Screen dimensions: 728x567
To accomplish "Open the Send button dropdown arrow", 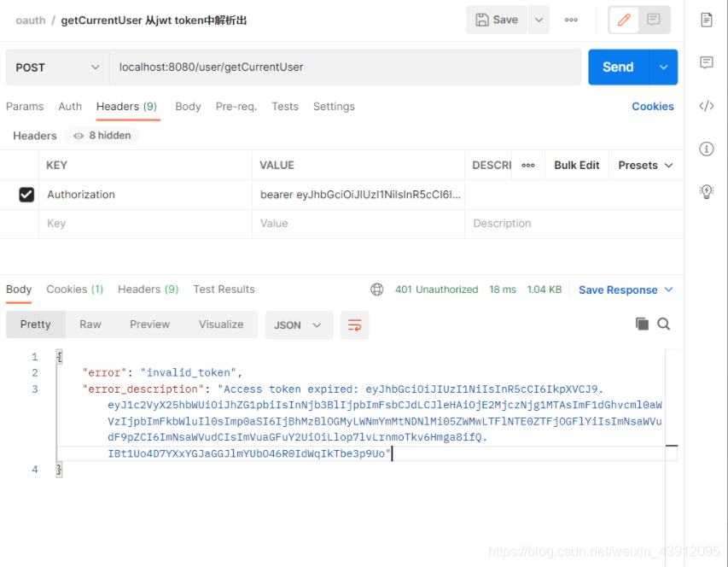I will (663, 67).
